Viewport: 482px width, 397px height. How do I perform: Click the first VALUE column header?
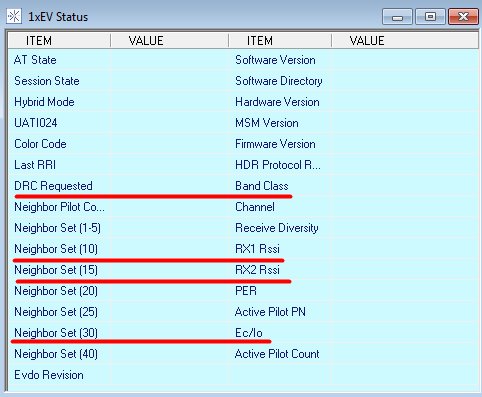(x=169, y=41)
